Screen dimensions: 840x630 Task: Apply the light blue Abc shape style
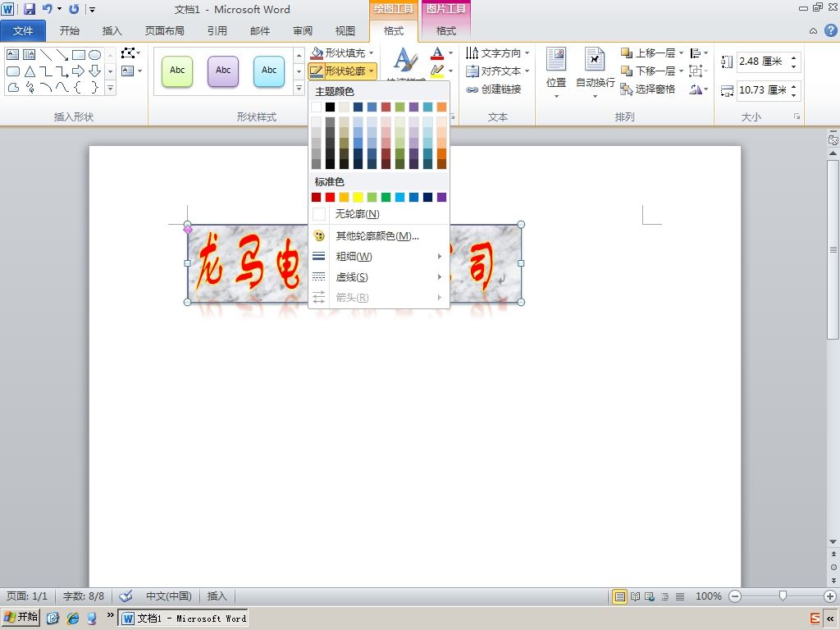click(x=269, y=71)
